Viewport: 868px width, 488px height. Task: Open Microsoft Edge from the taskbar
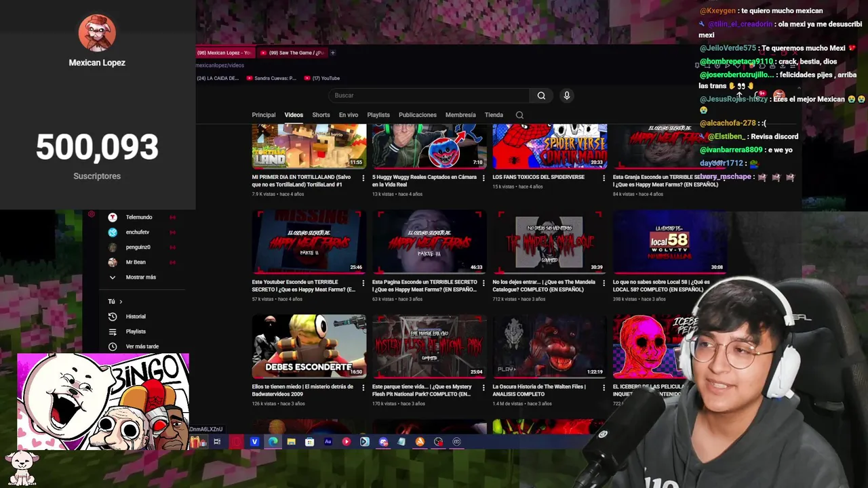tap(273, 442)
